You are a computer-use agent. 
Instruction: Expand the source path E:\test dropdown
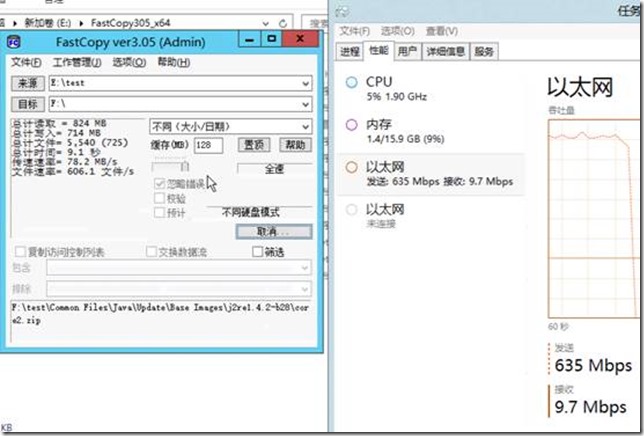click(x=305, y=84)
